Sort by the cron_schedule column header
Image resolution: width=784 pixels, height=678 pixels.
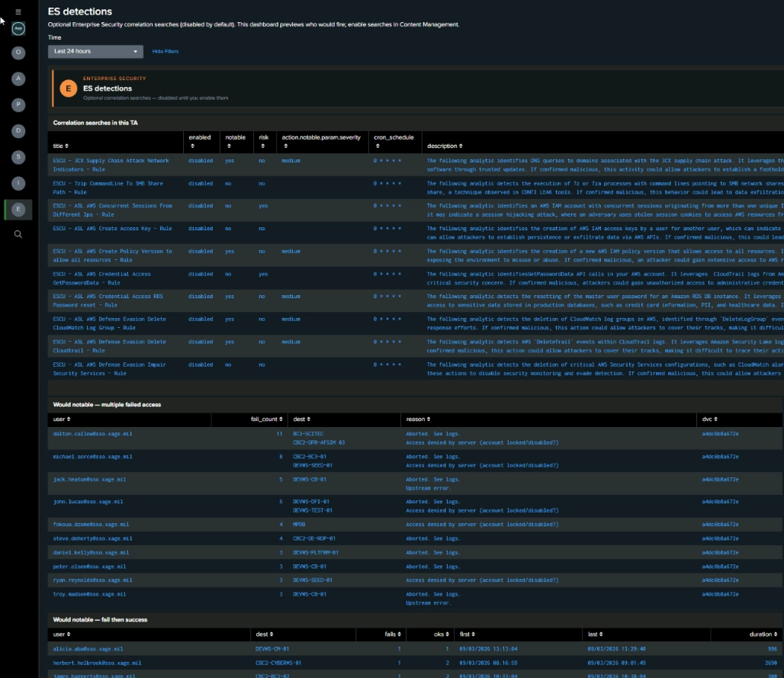tap(394, 142)
